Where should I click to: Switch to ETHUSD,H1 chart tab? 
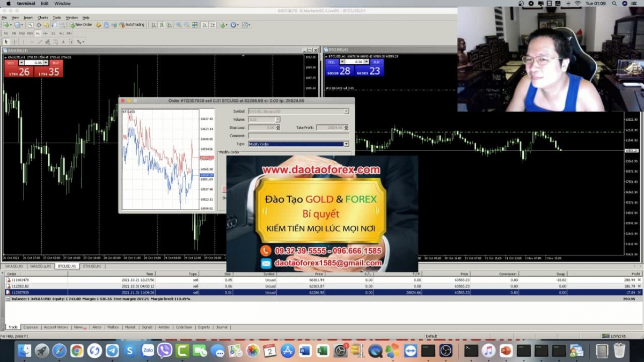92,266
